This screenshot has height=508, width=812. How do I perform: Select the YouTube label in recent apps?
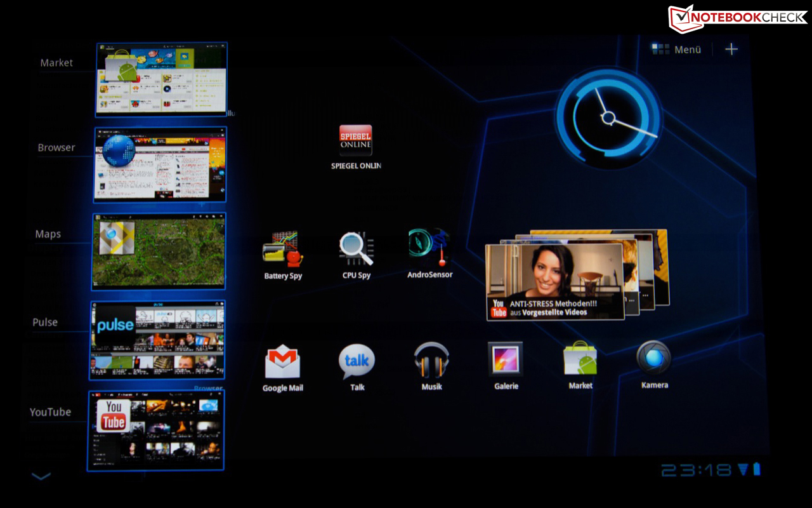50,412
